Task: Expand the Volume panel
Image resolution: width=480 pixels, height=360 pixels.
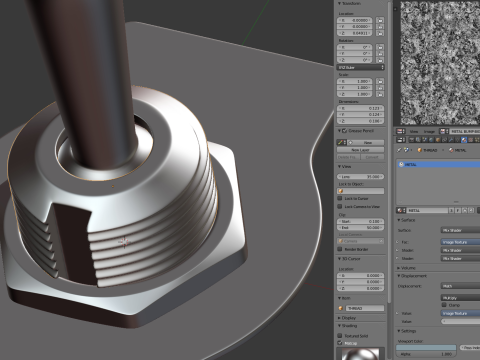Action: click(x=399, y=268)
